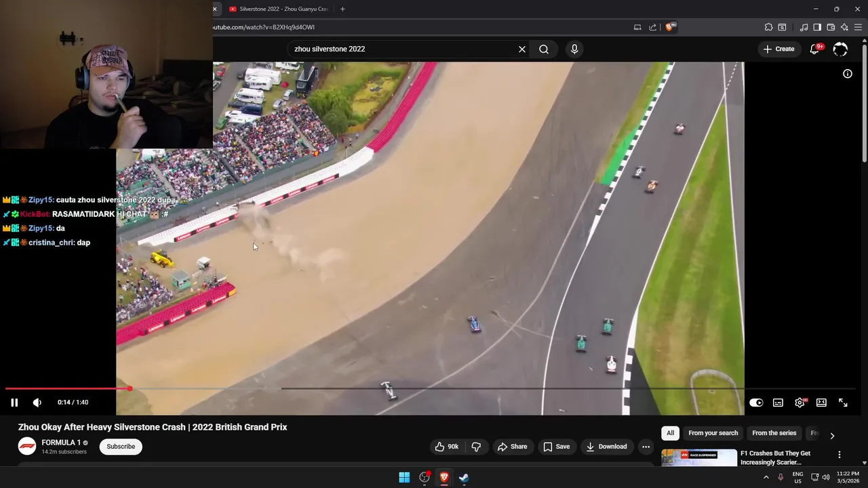Screen dimensions: 868x488
Task: Switch to the Silverstone 2022 browser tab
Action: 278,9
